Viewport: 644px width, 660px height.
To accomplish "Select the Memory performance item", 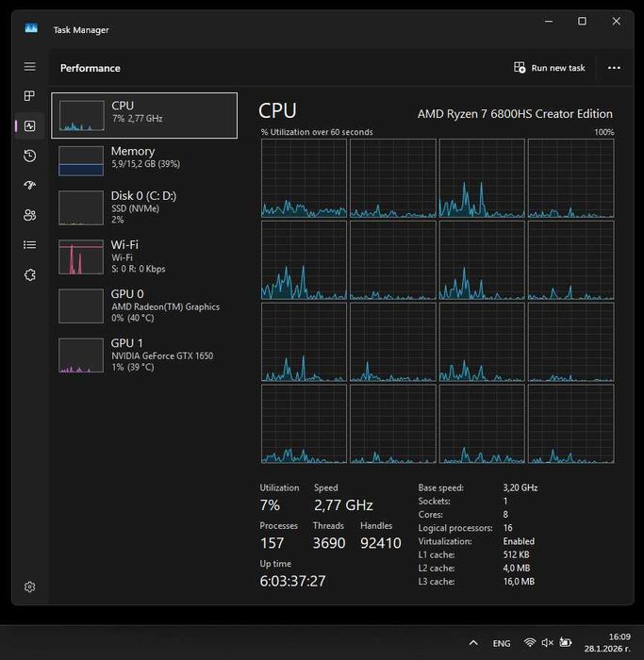I will 144,158.
